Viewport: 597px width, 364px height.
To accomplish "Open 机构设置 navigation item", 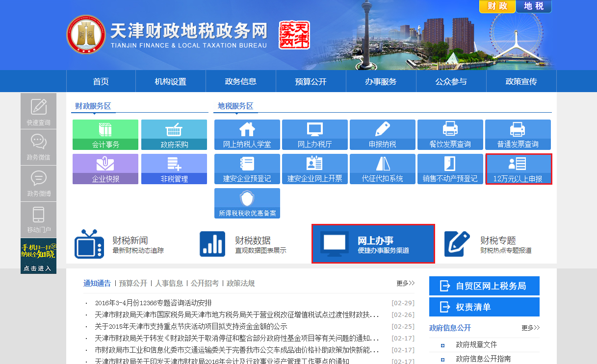I will pyautogui.click(x=171, y=81).
